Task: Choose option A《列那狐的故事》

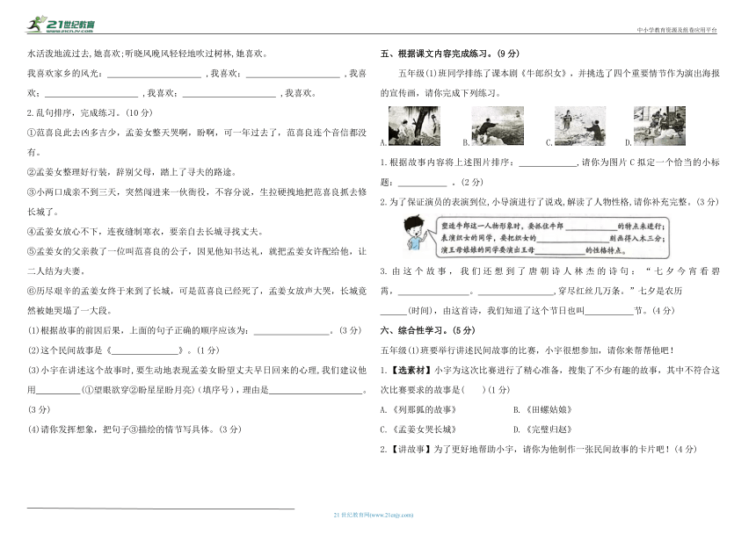Action: click(418, 410)
